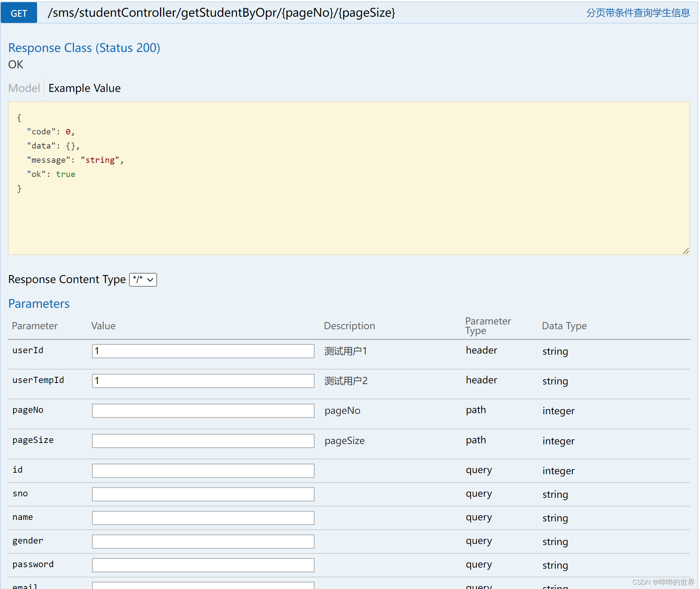Click the userId value field
700x589 pixels.
(203, 351)
